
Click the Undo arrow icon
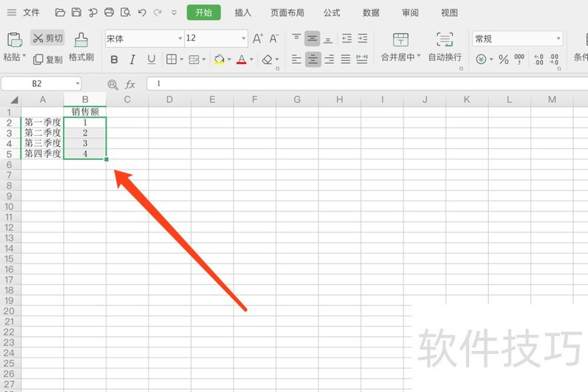(141, 12)
